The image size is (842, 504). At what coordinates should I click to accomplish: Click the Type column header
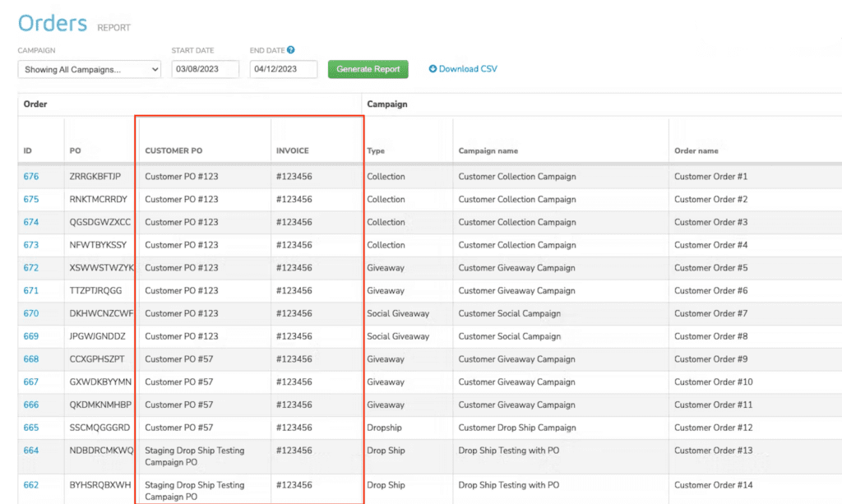(376, 151)
